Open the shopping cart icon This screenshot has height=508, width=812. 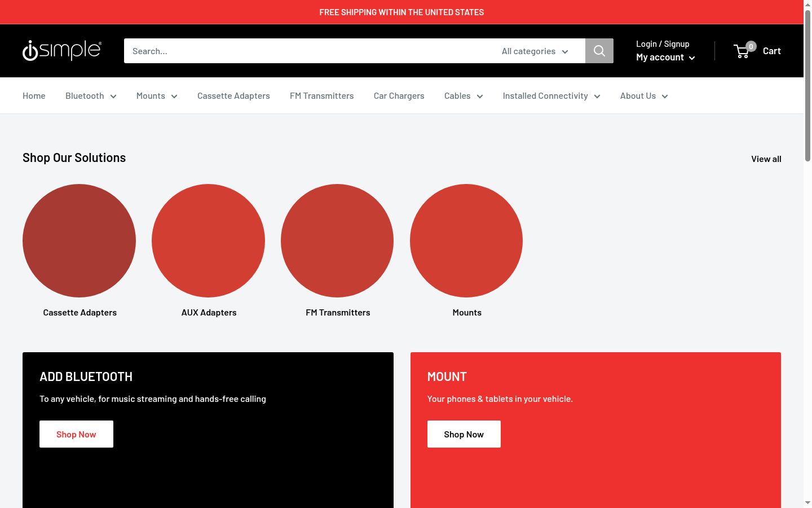tap(742, 51)
